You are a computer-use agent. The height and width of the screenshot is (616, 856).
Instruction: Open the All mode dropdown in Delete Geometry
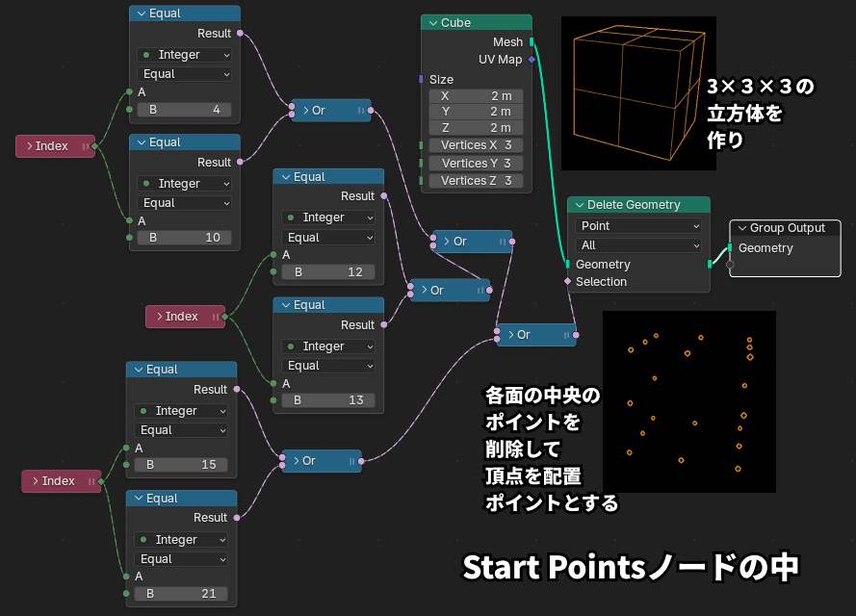tap(638, 245)
